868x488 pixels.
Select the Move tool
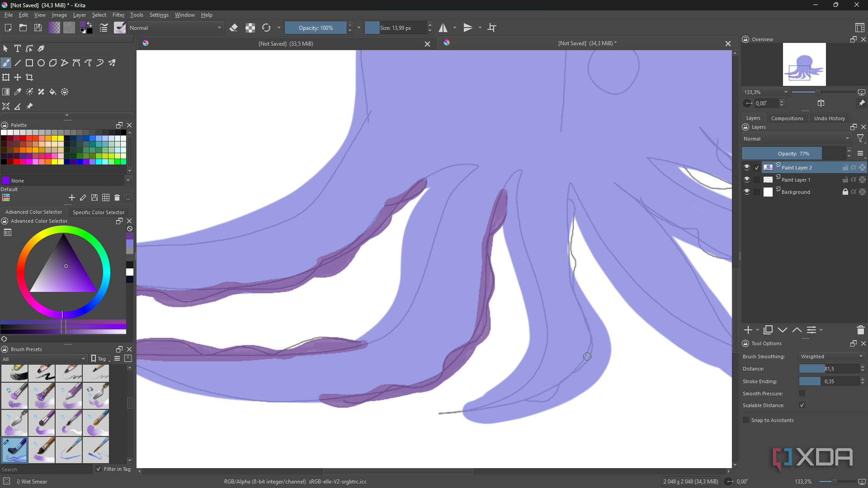coord(18,77)
